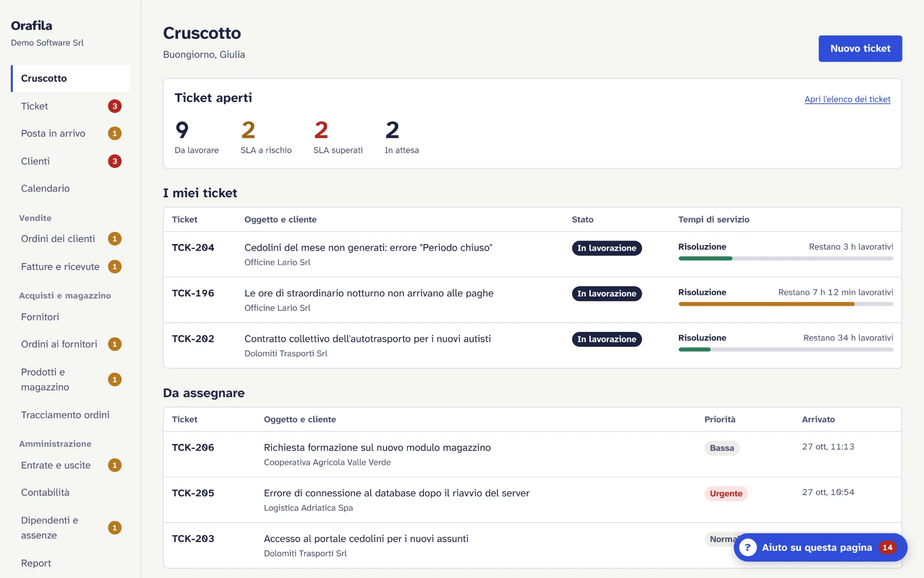
Task: Click the red badge next to Clienti
Action: pos(114,161)
